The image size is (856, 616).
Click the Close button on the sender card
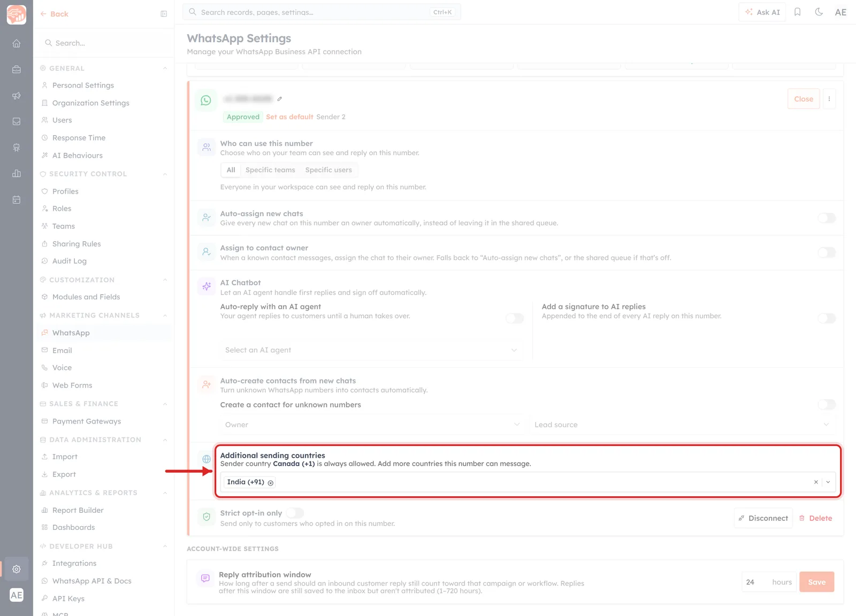point(804,99)
